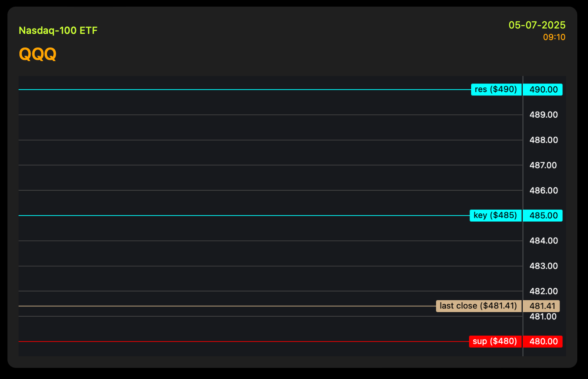Select the last close ($481.41) label
This screenshot has width=588, height=379.
[x=479, y=306]
